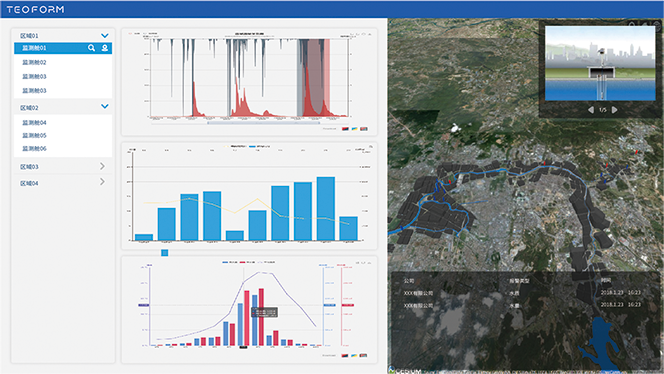
Task: Click the download icon in the bottom chart toolbox
Action: click(x=369, y=263)
